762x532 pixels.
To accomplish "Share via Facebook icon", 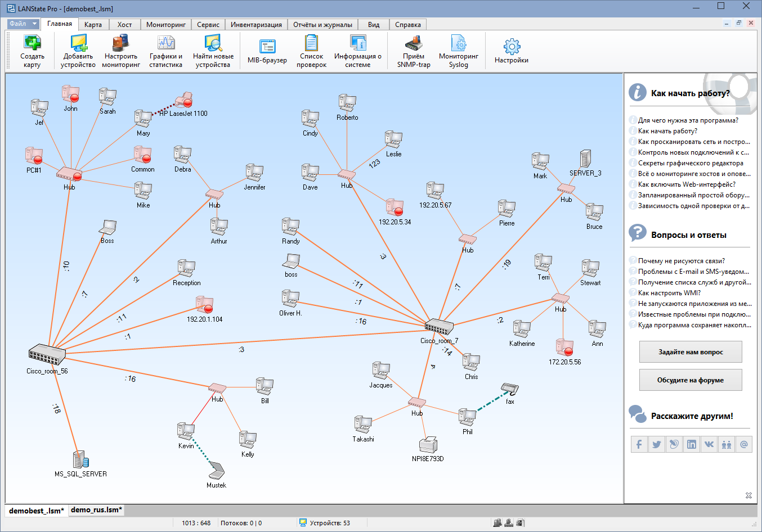I will (639, 444).
